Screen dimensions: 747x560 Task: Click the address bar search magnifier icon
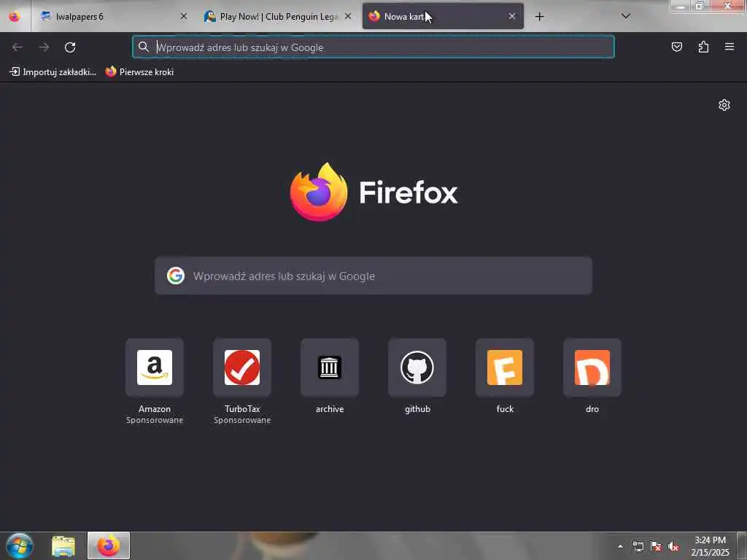click(x=144, y=47)
